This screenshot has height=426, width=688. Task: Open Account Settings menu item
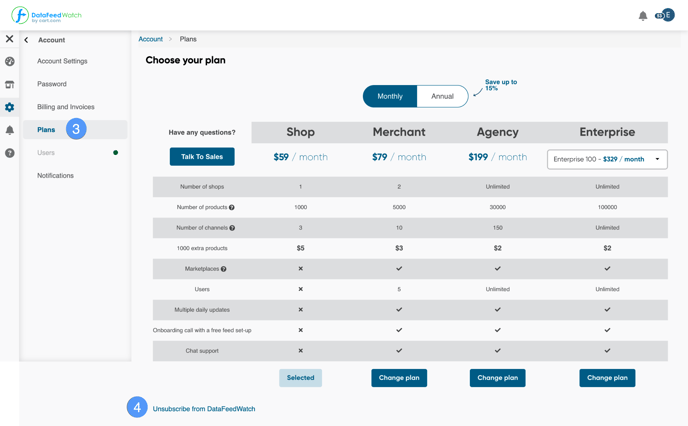point(62,61)
